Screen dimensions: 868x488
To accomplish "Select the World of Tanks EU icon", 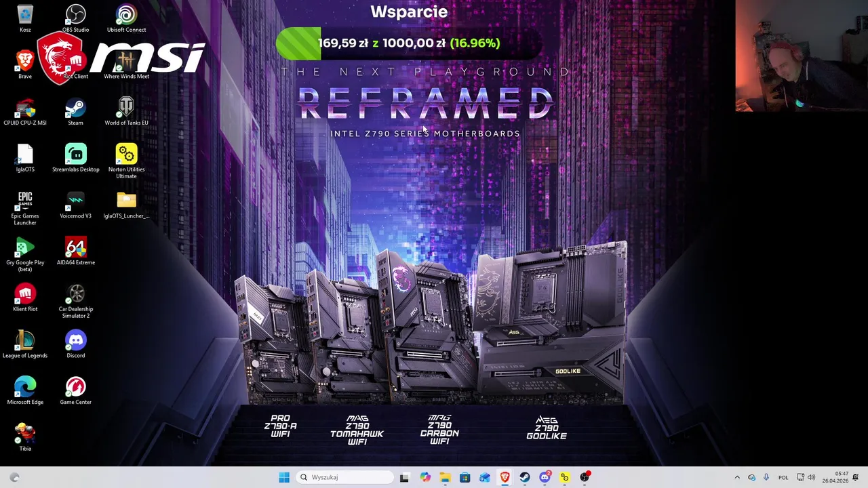I will (x=126, y=111).
